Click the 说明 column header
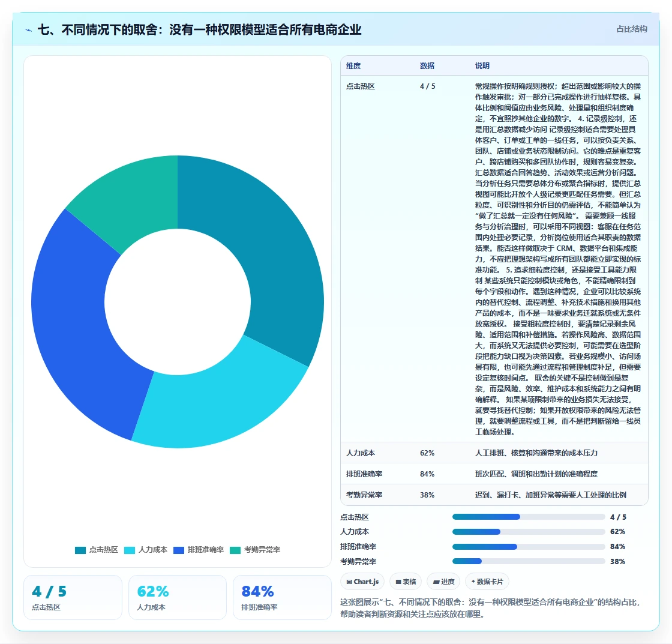672x644 pixels. [482, 66]
